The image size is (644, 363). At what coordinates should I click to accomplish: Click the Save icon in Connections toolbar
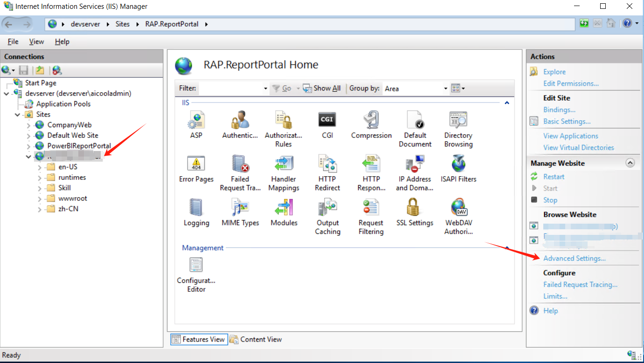coord(23,70)
